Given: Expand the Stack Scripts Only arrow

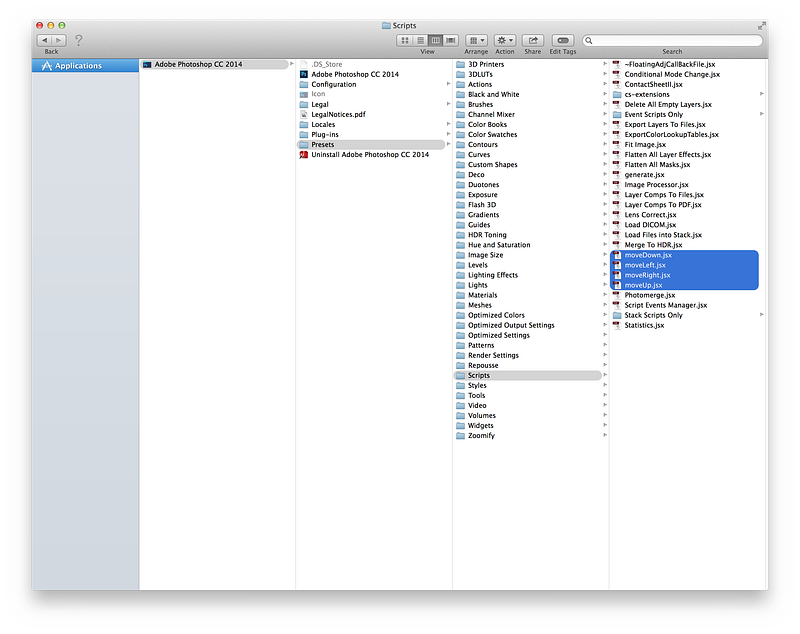Looking at the screenshot, I should (x=762, y=315).
